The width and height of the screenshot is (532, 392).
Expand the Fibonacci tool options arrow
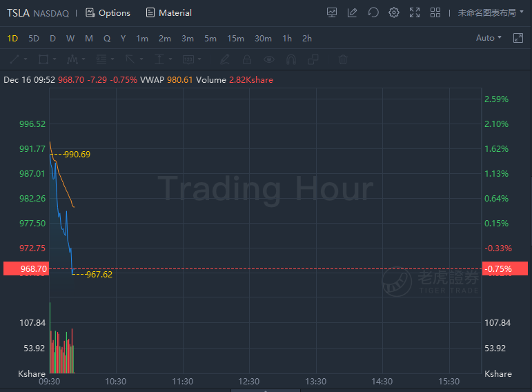[x=112, y=59]
